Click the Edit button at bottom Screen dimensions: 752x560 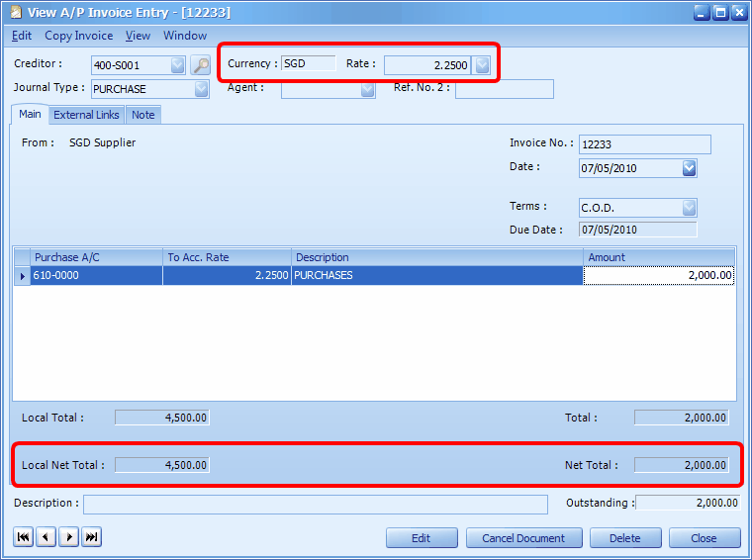click(422, 538)
